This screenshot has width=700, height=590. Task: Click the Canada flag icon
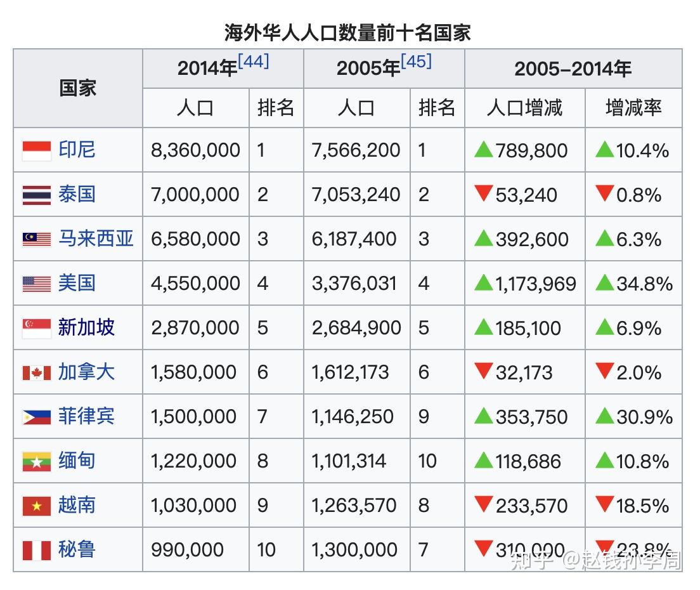[36, 372]
